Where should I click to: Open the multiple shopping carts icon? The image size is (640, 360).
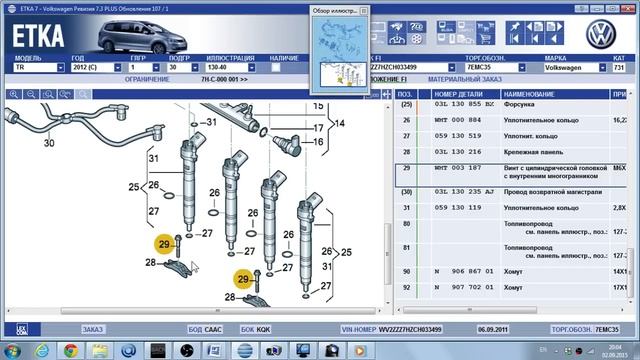485,27
